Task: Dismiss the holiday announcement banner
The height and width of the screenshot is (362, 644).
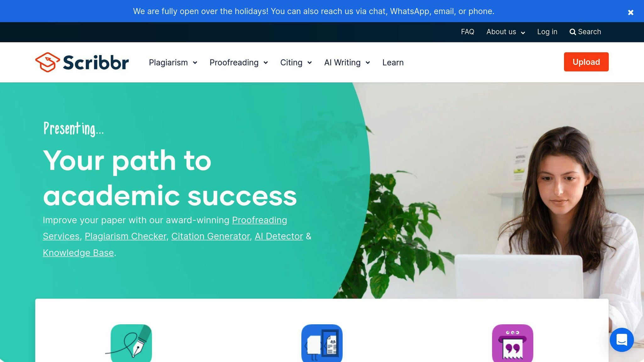Action: (630, 13)
